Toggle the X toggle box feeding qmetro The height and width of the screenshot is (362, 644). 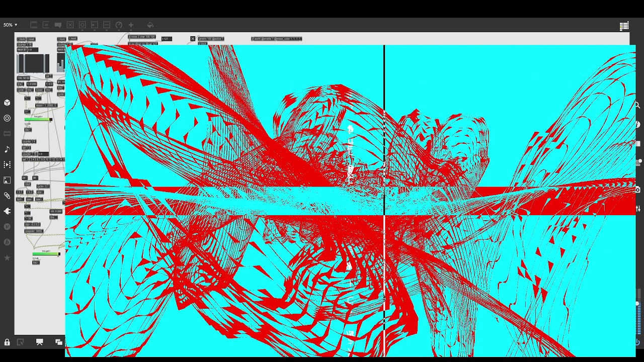pos(193,39)
